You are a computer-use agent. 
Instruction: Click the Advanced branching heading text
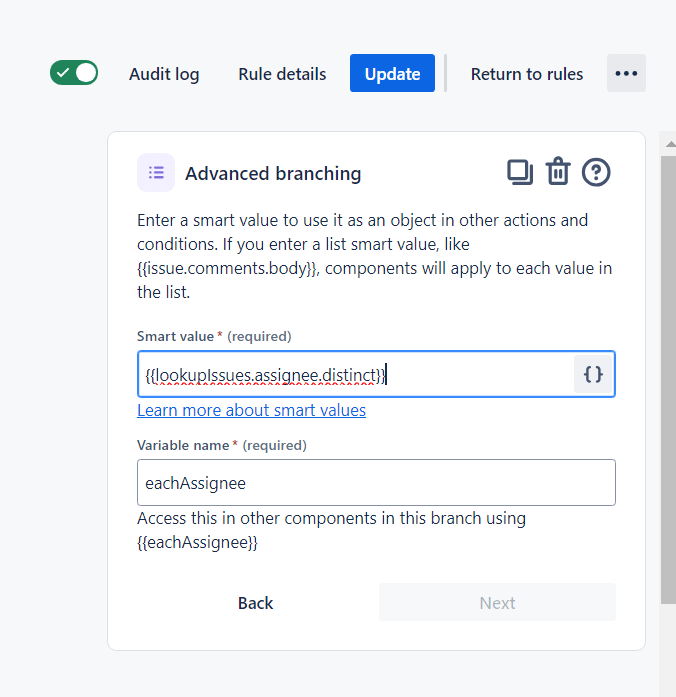273,173
